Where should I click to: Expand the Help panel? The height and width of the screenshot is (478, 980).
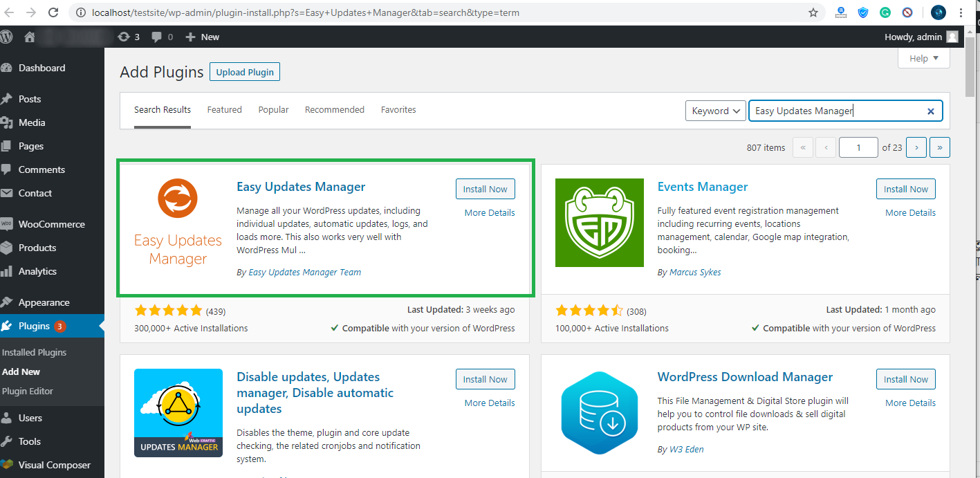923,58
